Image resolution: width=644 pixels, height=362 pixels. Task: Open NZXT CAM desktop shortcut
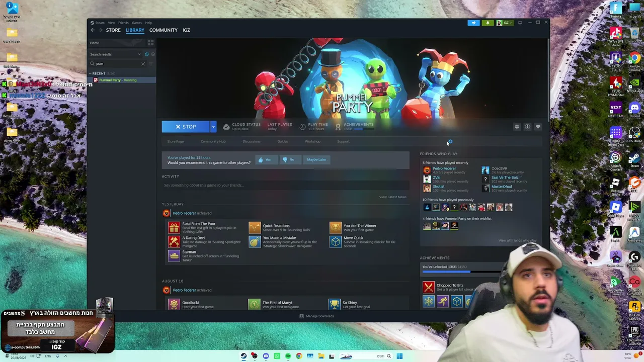coord(616,110)
